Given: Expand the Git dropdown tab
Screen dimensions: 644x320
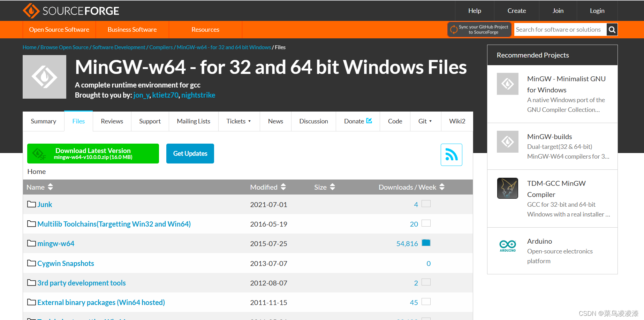Looking at the screenshot, I should (425, 121).
